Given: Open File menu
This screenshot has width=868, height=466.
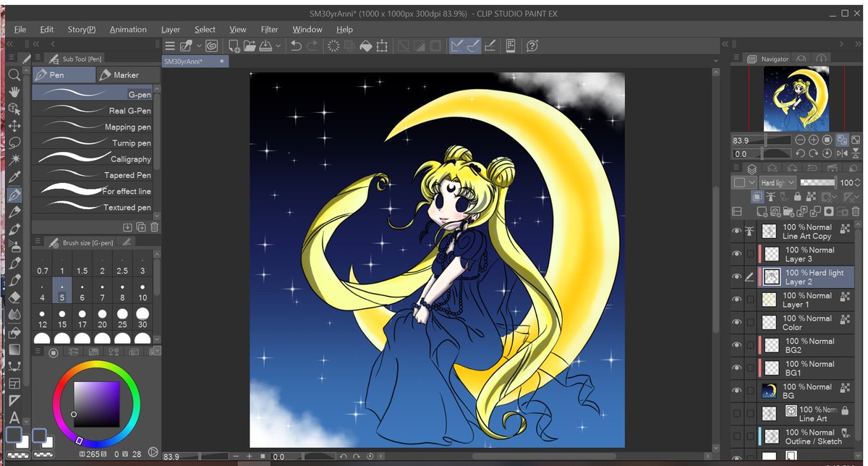Looking at the screenshot, I should coord(20,30).
